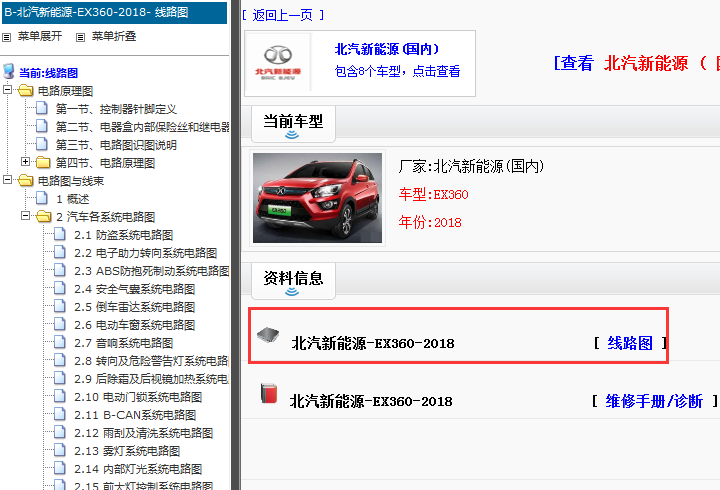Open tree item 2.9 后除霜及后视镜加热系统
Viewport: 720px width, 490px height.
click(152, 379)
